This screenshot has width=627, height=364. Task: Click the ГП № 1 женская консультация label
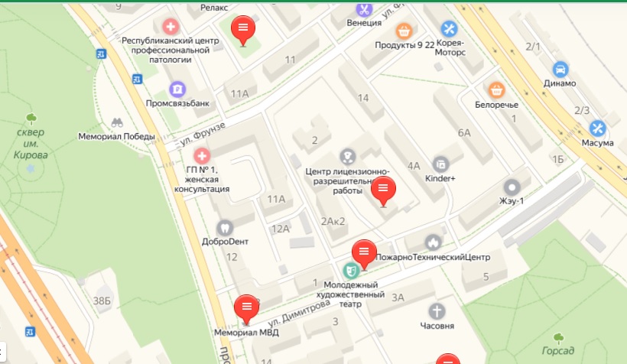click(202, 179)
